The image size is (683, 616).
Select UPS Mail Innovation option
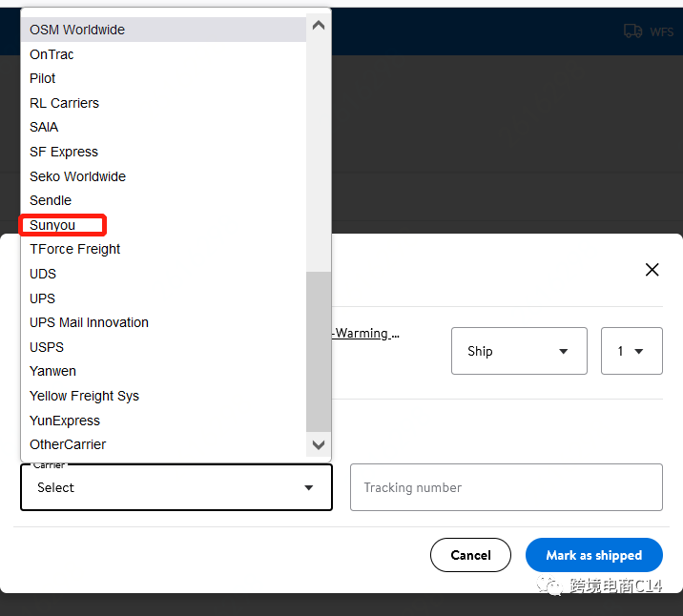point(163,322)
